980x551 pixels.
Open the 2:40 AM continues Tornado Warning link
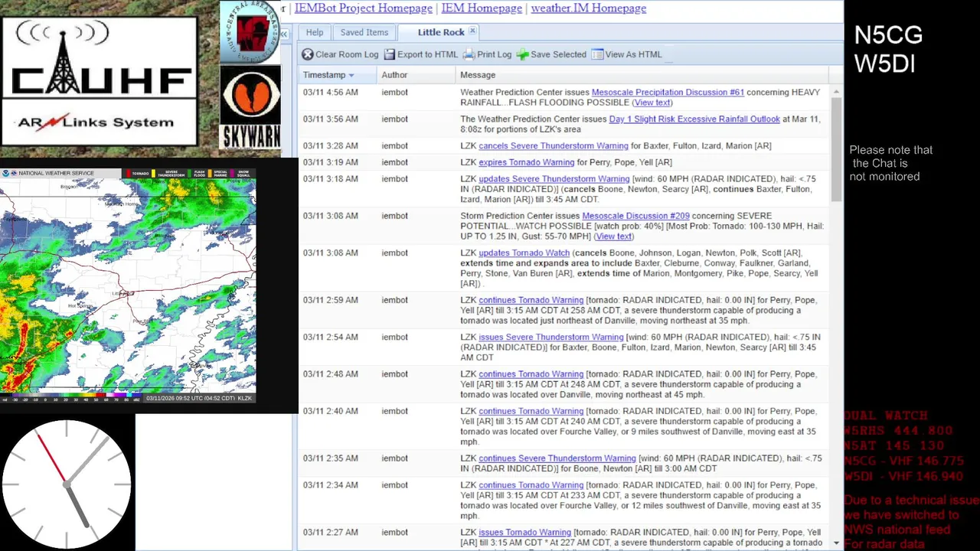click(x=531, y=411)
